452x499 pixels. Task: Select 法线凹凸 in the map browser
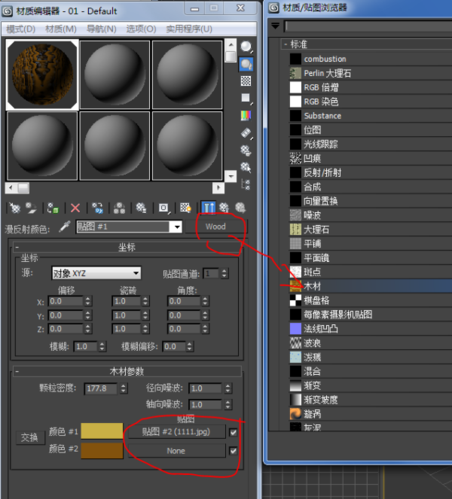(x=370, y=329)
